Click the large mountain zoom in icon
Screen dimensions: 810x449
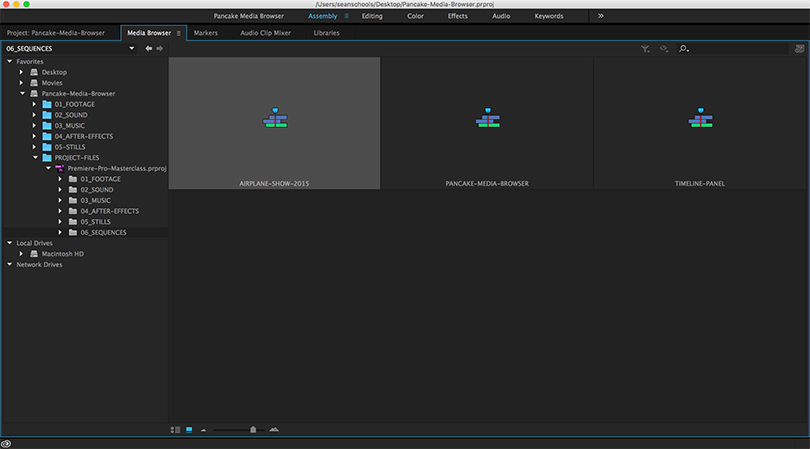click(x=274, y=429)
